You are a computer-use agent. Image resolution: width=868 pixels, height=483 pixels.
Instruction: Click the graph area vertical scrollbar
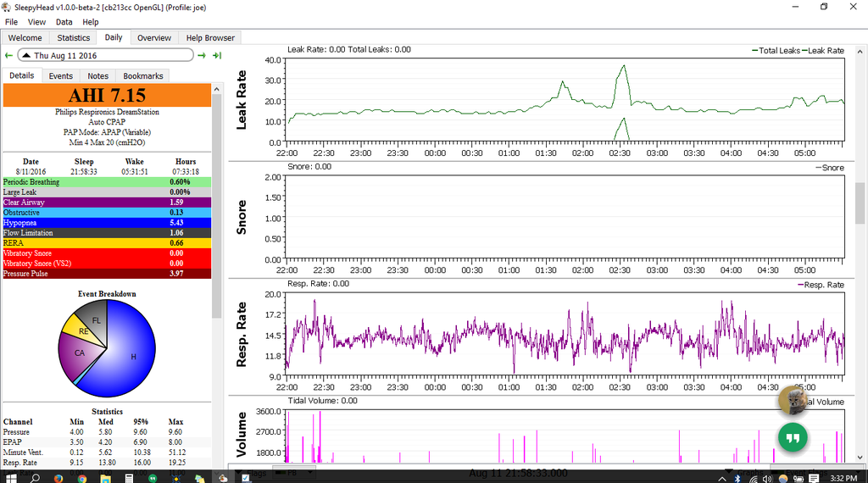click(860, 203)
